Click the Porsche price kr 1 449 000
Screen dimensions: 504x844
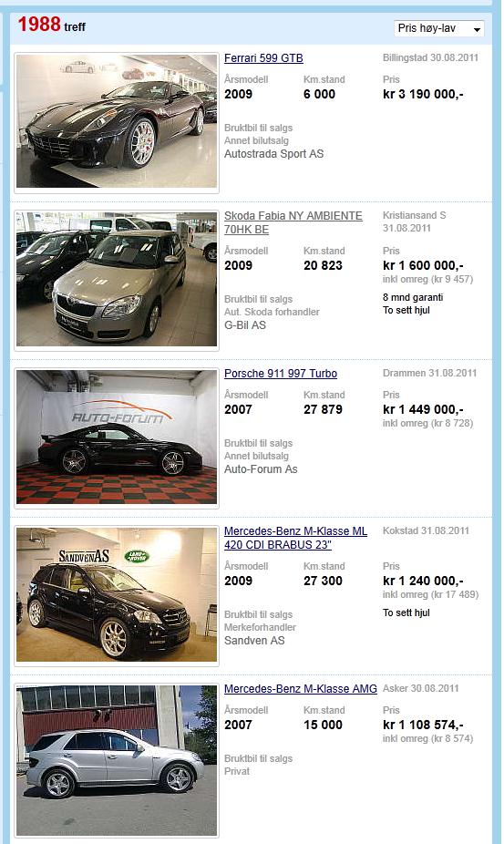423,409
